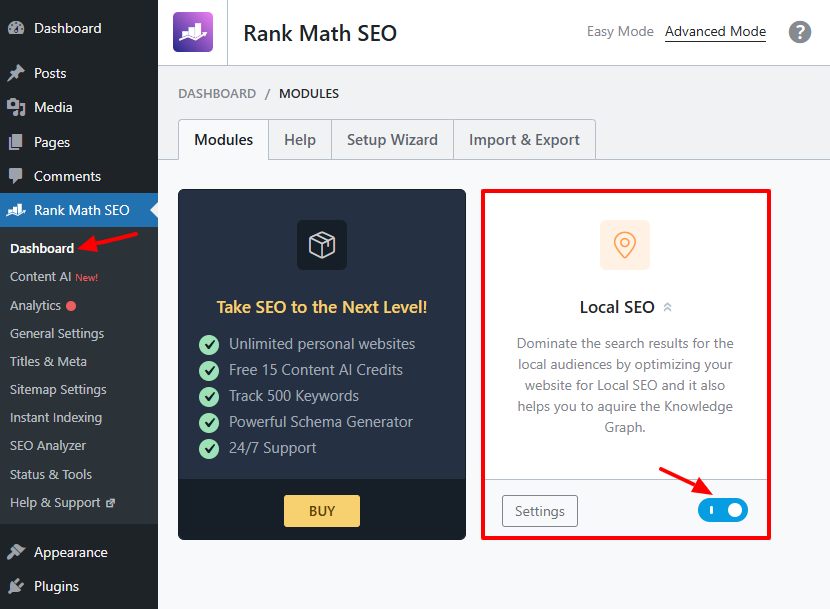Click the Media library icon
Screen dimensions: 830x609
pos(16,108)
